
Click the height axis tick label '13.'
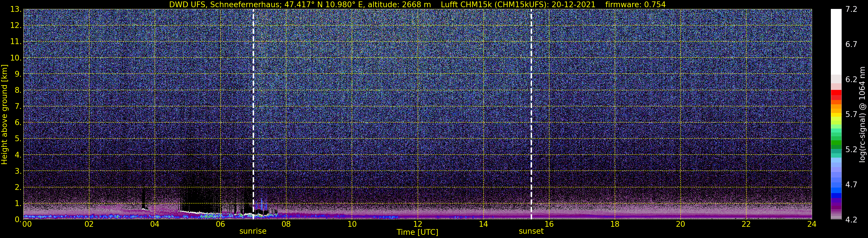click(16, 10)
